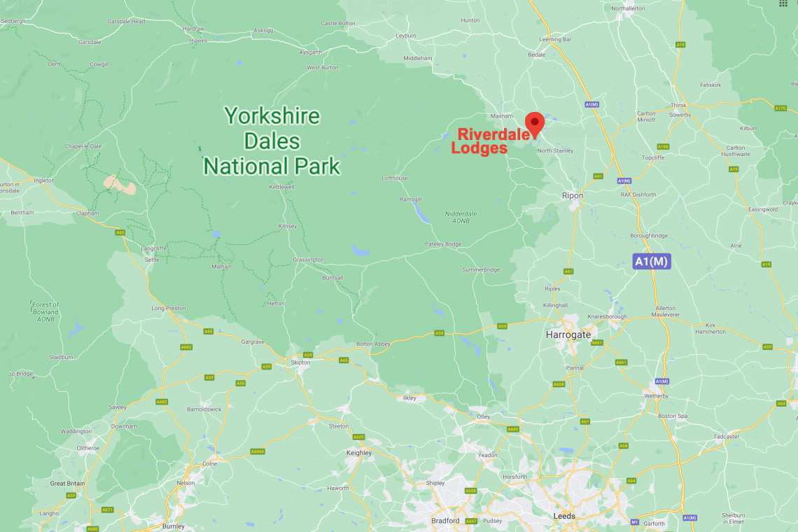The width and height of the screenshot is (798, 532).
Task: Click the A682 road shield near Sawley
Action: pyautogui.click(x=162, y=402)
